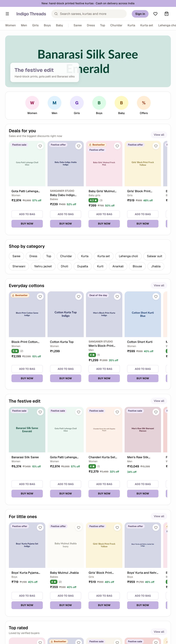Select the Girls category circle
The height and width of the screenshot is (644, 176).
click(77, 103)
